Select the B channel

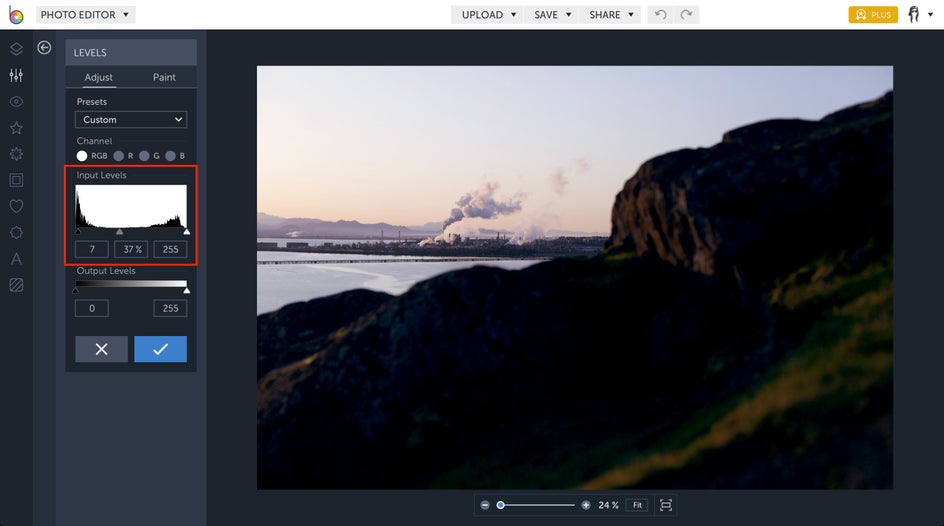pos(170,156)
